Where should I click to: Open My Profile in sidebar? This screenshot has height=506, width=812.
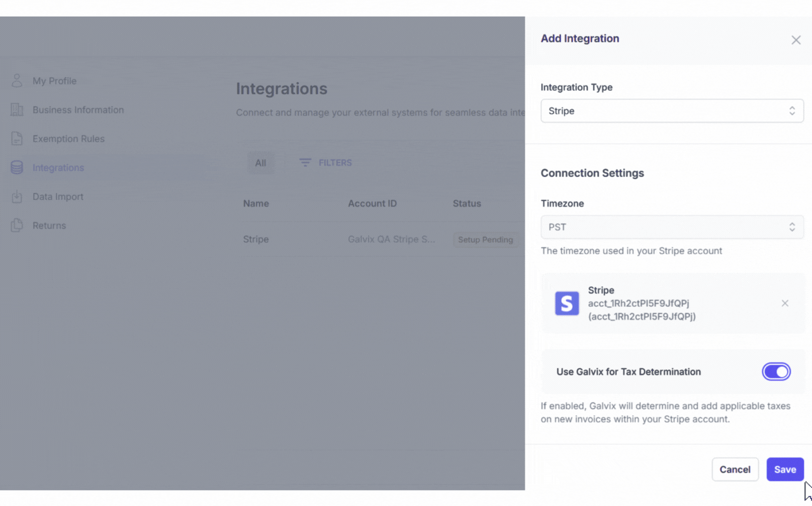tap(54, 81)
